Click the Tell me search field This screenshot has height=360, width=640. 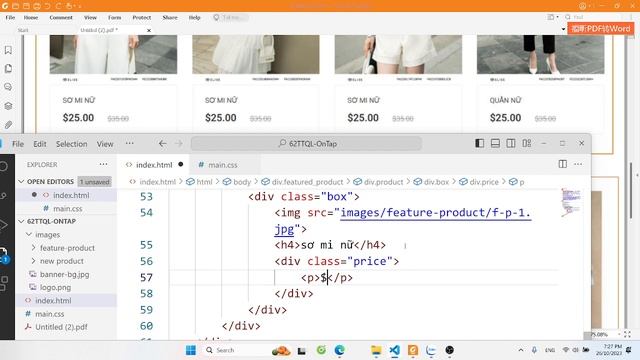230,18
